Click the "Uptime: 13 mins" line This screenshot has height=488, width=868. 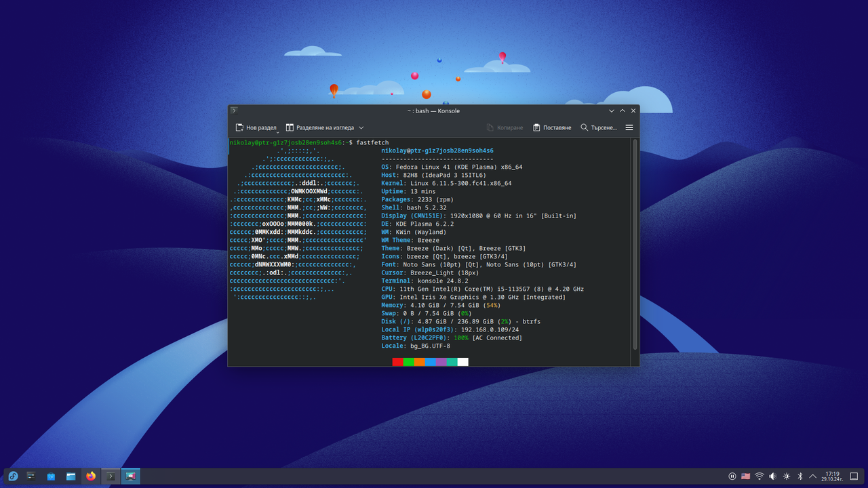[408, 191]
